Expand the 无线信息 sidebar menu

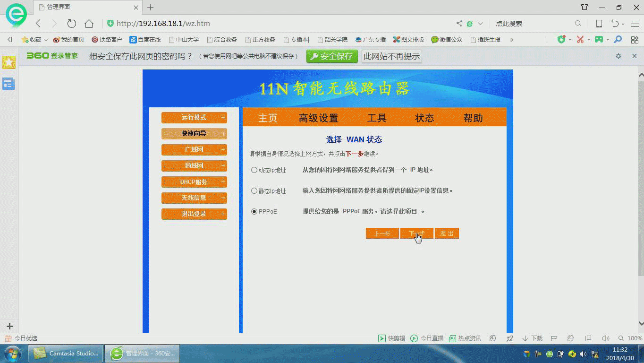194,198
